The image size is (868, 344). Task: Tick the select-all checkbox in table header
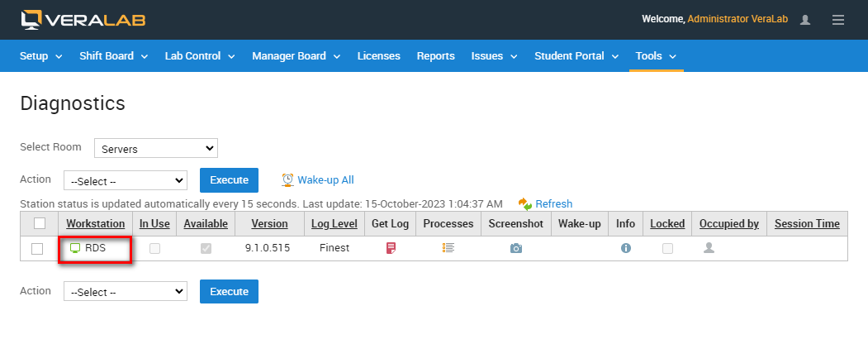coord(40,223)
